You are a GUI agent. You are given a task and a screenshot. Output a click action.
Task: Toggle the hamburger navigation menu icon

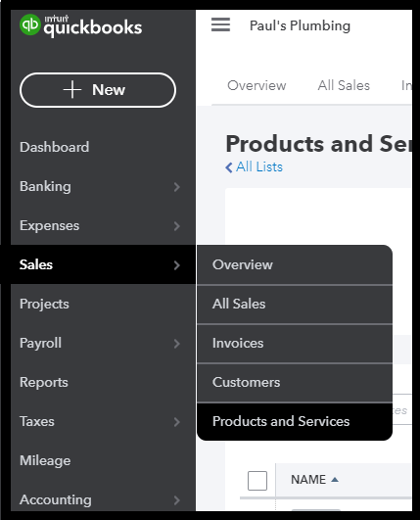[221, 24]
